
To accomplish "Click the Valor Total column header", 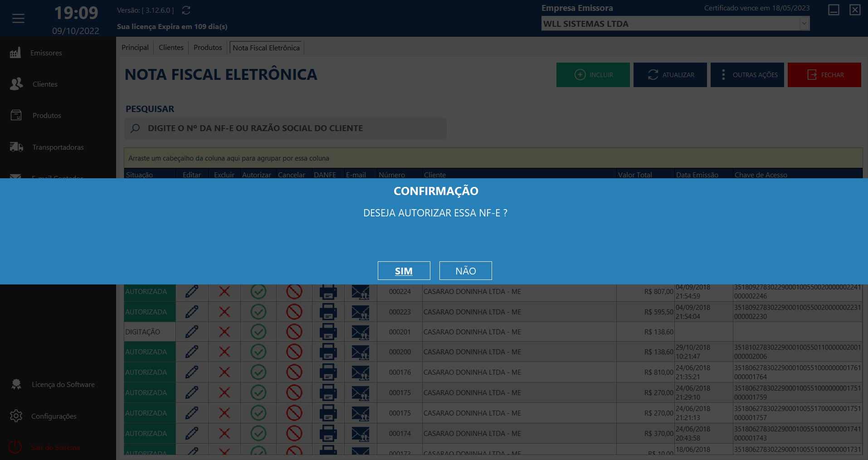I will pyautogui.click(x=635, y=175).
